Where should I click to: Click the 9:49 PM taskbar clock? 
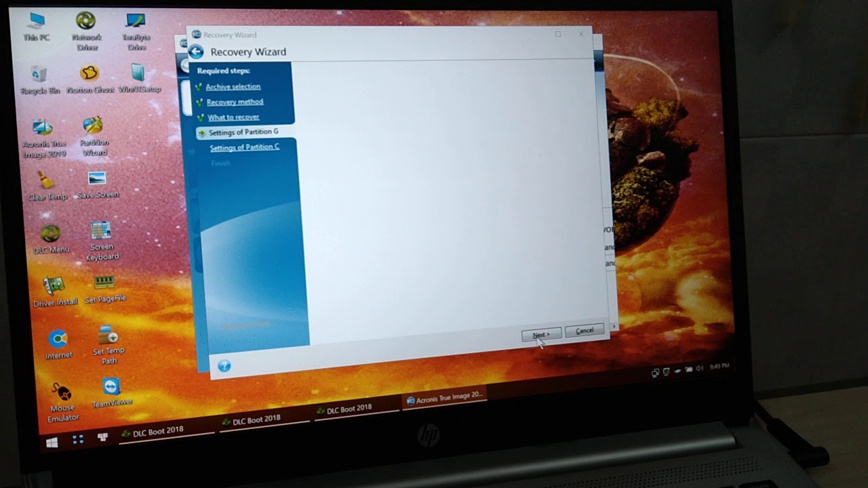click(719, 366)
